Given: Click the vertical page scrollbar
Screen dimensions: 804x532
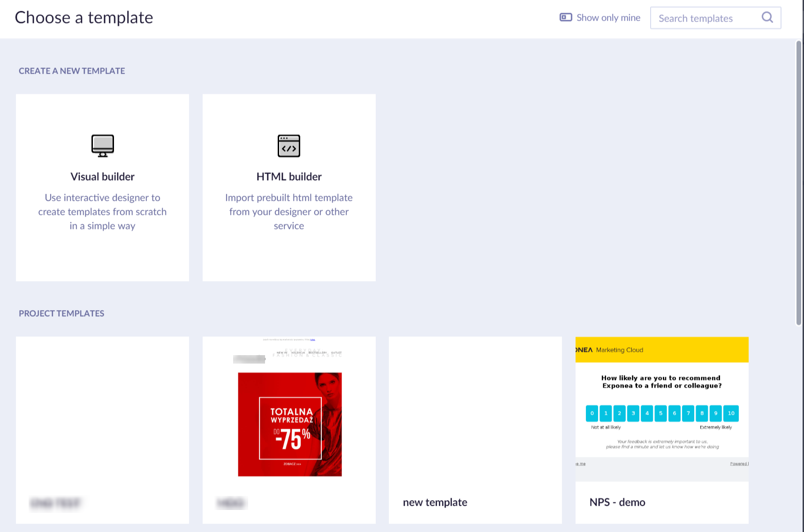Looking at the screenshot, I should pos(799,183).
